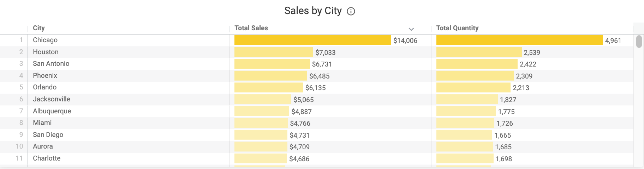Click the 1,775 quantity value
644x169 pixels.
506,112
